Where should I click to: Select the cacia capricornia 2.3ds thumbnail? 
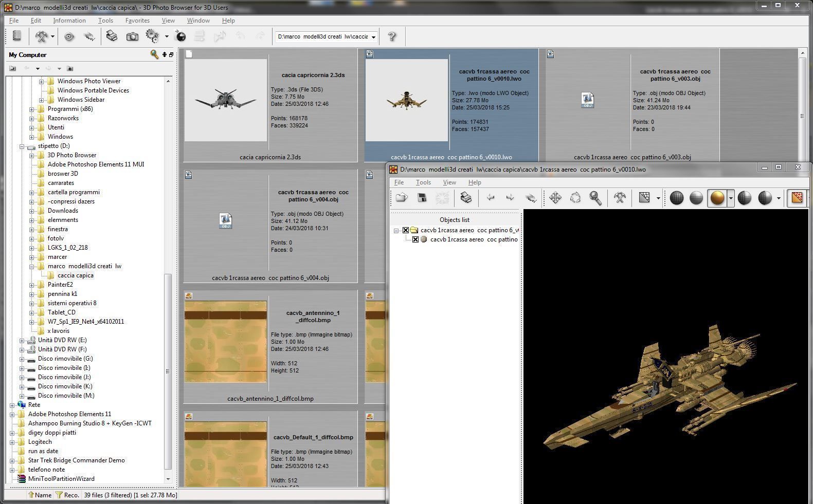tap(226, 100)
